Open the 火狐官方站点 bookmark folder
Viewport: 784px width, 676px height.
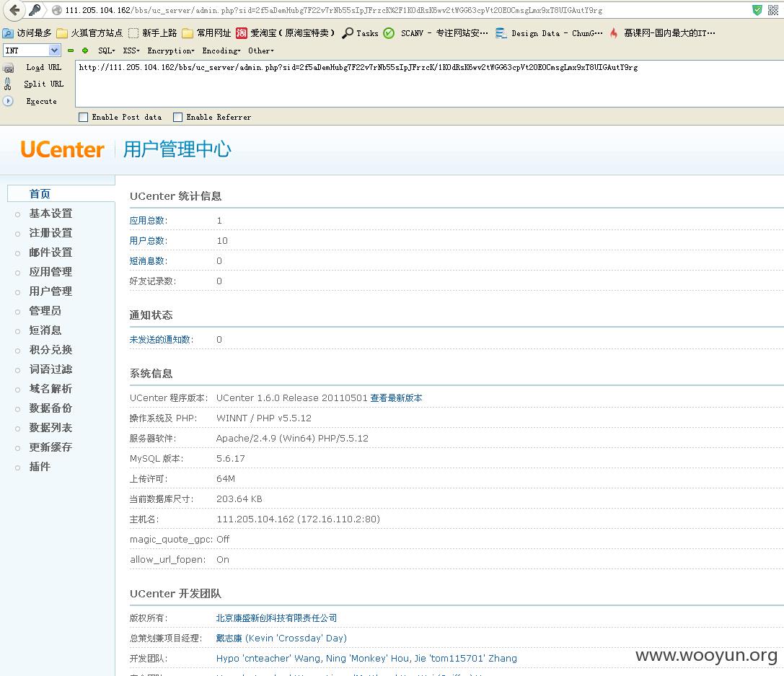tap(89, 33)
